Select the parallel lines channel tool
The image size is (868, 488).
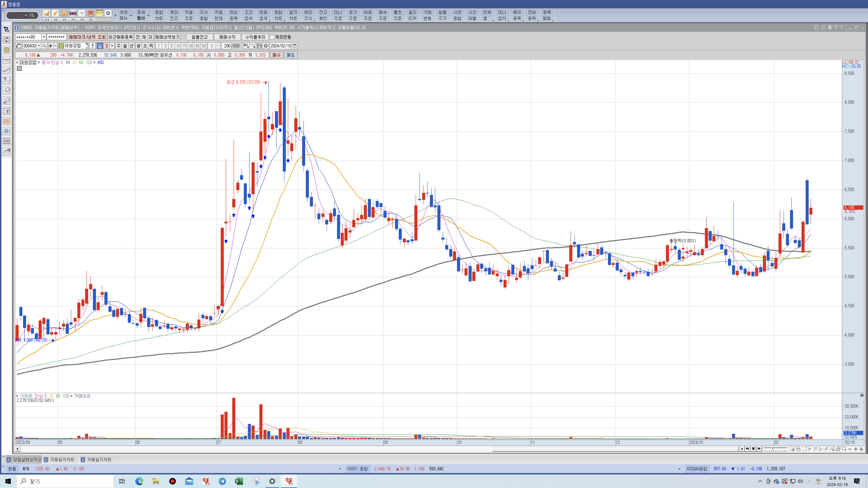click(6, 141)
